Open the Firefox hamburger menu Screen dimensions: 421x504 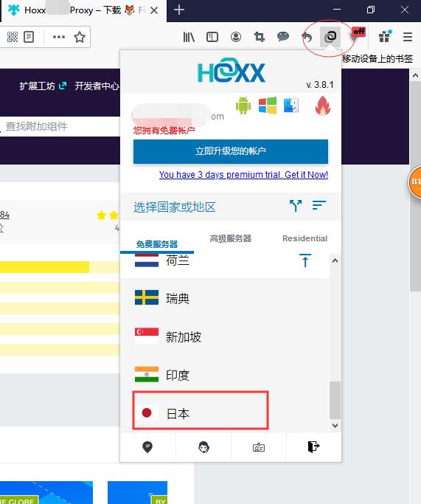[408, 37]
